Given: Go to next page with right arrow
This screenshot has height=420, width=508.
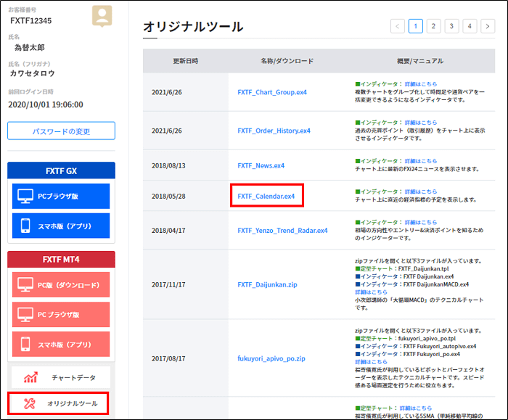Looking at the screenshot, I should [x=488, y=26].
